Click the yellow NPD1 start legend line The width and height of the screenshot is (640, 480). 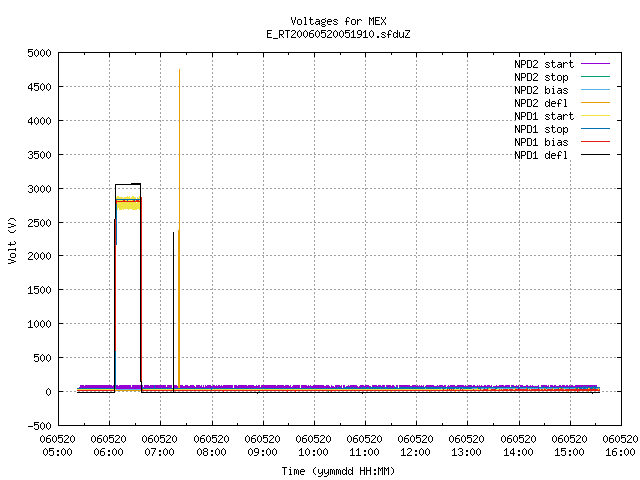coord(595,116)
